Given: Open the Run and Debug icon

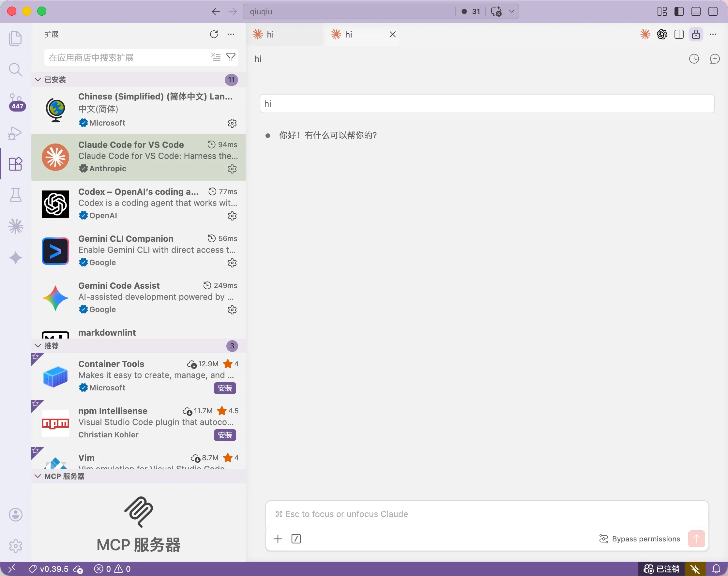Looking at the screenshot, I should click(15, 133).
